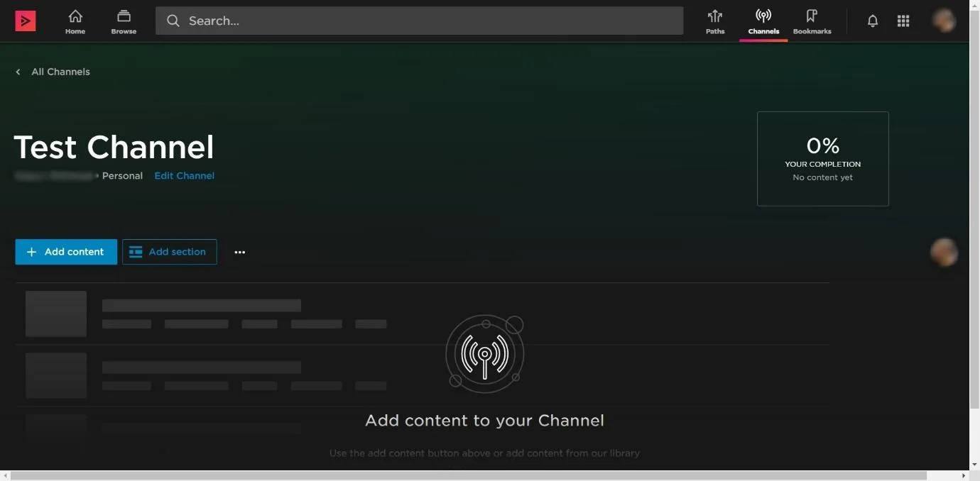Open the notifications bell

point(873,21)
